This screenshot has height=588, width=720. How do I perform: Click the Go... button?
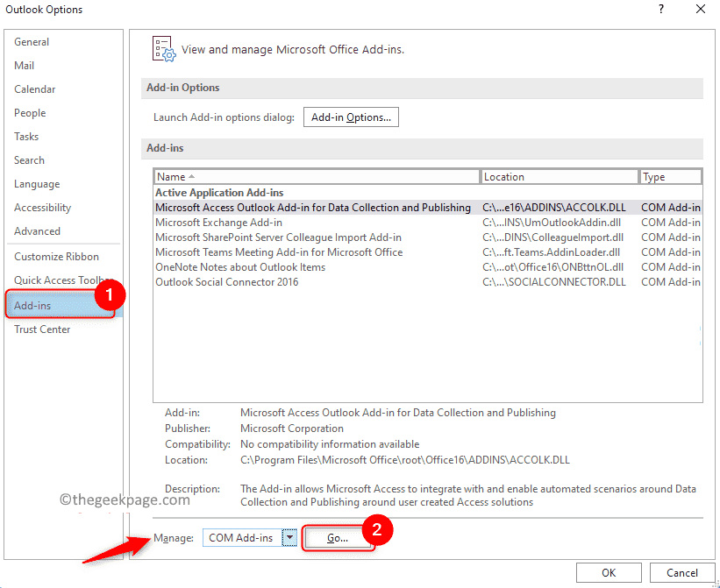[338, 538]
